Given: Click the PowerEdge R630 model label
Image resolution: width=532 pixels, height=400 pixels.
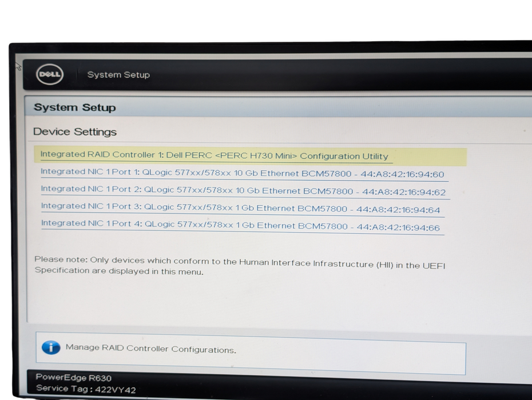Looking at the screenshot, I should coord(73,378).
